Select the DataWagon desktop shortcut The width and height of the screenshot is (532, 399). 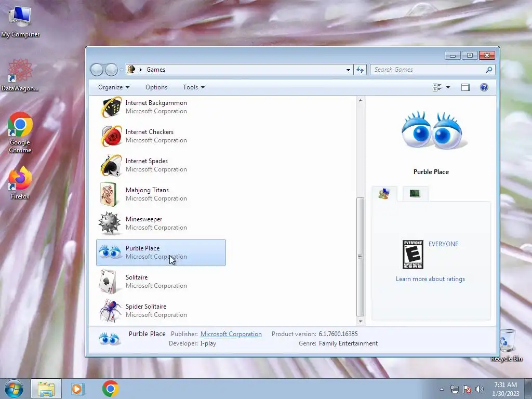point(20,75)
